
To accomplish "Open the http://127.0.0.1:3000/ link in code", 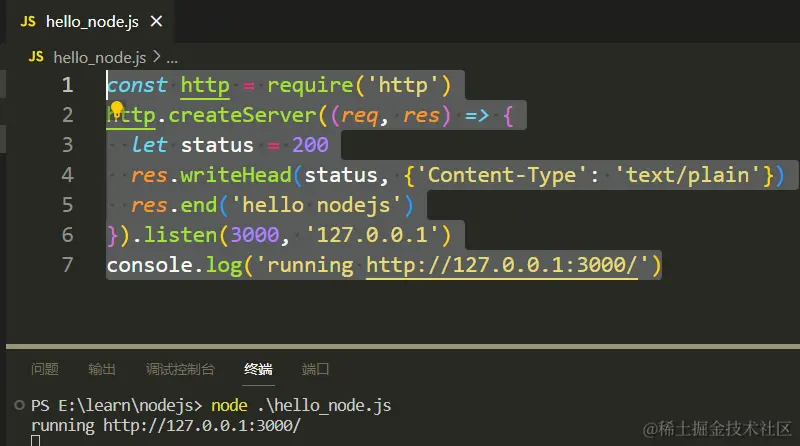I will pos(502,265).
